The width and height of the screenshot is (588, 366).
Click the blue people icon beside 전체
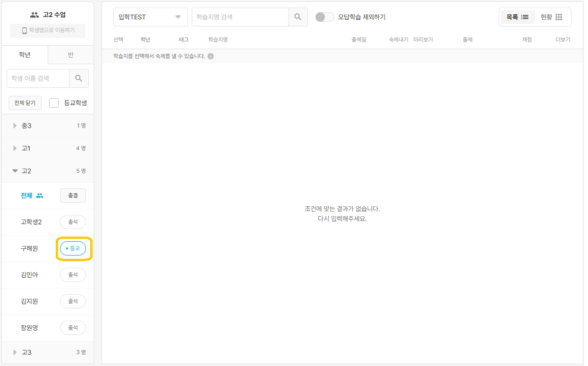click(x=40, y=196)
